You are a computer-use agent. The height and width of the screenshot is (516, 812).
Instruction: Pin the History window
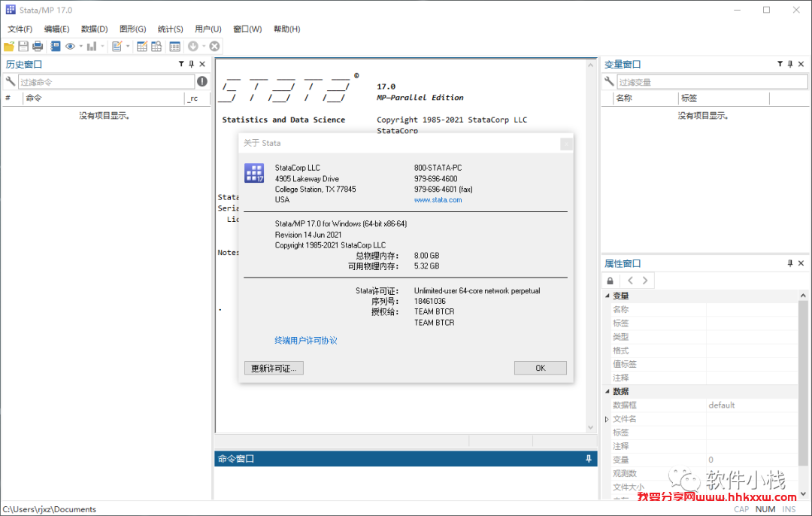point(192,64)
